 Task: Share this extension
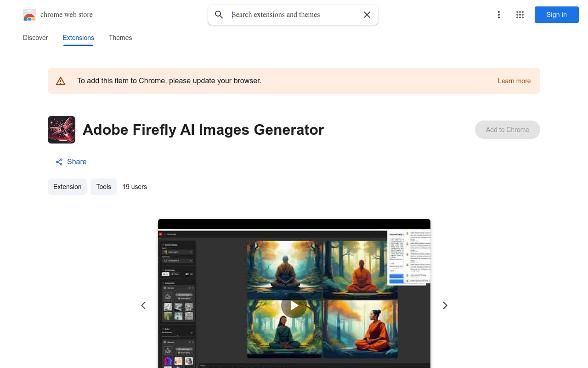tap(71, 162)
